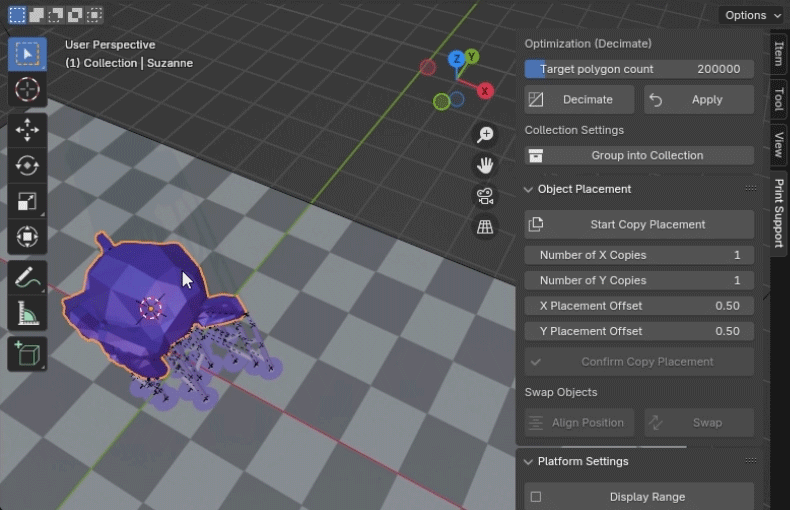This screenshot has width=790, height=510.
Task: Enable the Display Range checkbox
Action: coord(536,497)
